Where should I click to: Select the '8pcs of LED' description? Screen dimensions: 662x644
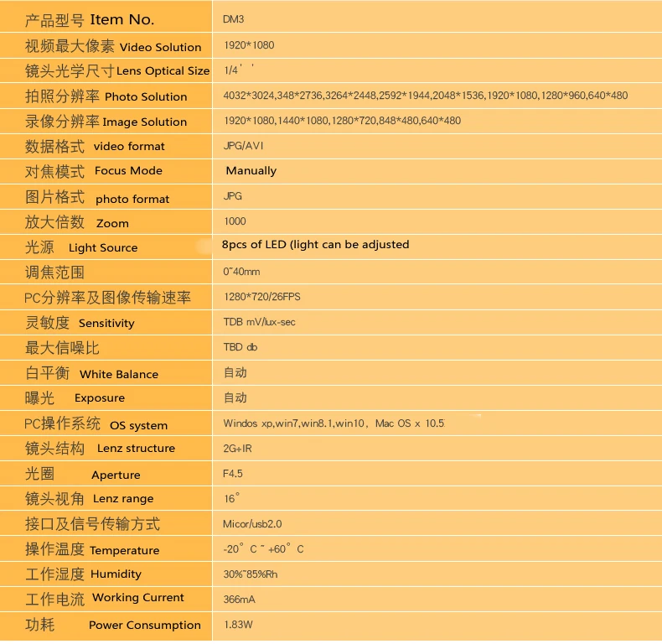315,245
